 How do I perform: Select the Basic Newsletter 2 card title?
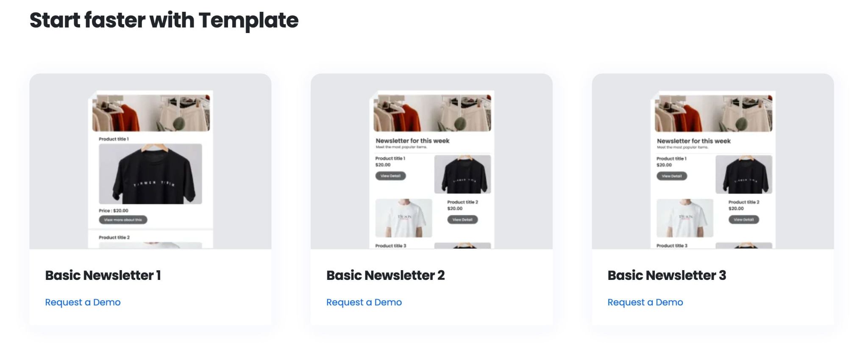[385, 275]
